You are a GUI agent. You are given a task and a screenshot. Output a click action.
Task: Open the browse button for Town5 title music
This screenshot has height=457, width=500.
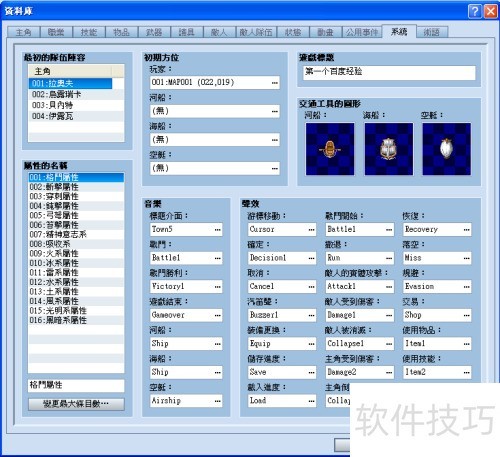click(x=217, y=230)
